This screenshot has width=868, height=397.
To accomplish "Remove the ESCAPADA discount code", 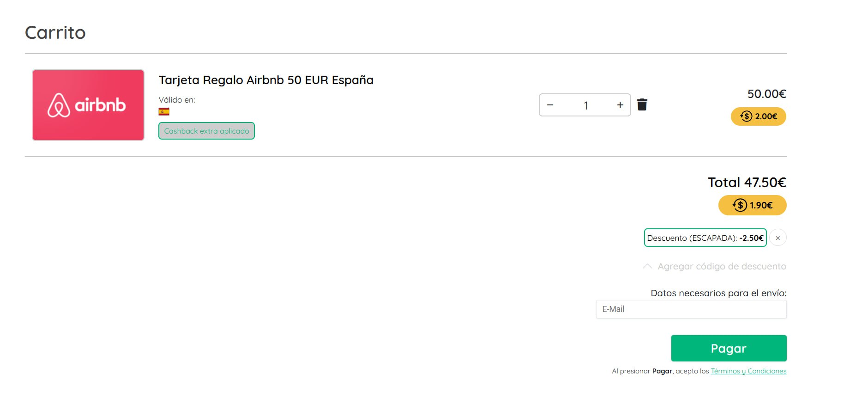I will 778,238.
